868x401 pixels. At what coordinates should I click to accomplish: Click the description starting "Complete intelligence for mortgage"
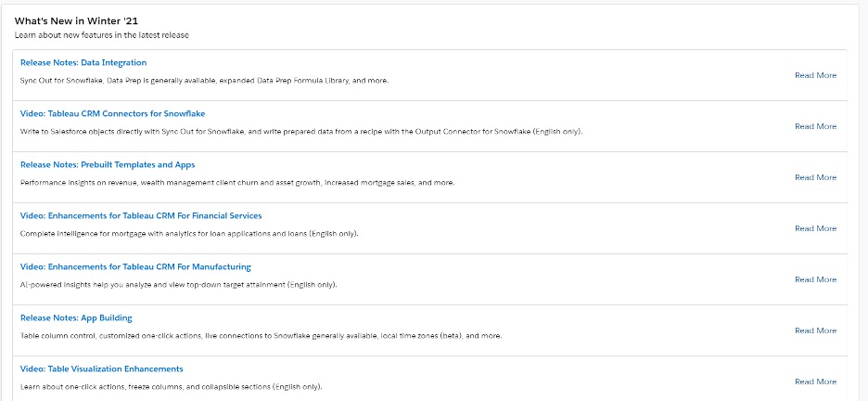point(189,234)
